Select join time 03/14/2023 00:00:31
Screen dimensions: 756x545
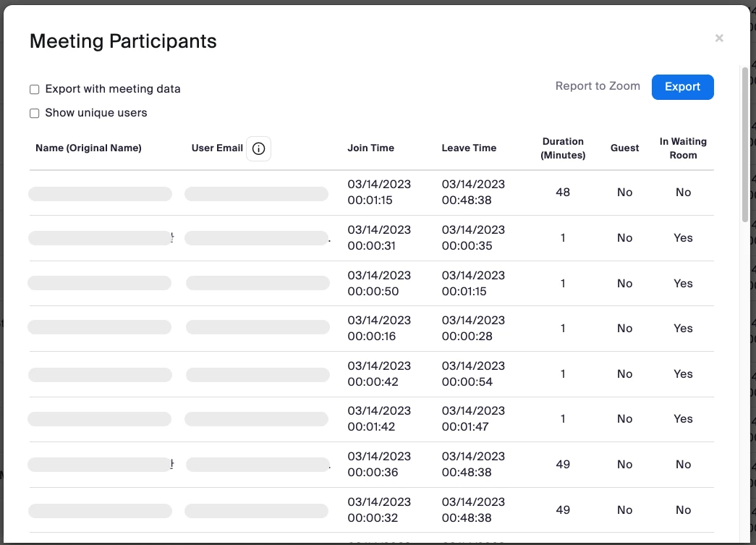[x=379, y=238]
